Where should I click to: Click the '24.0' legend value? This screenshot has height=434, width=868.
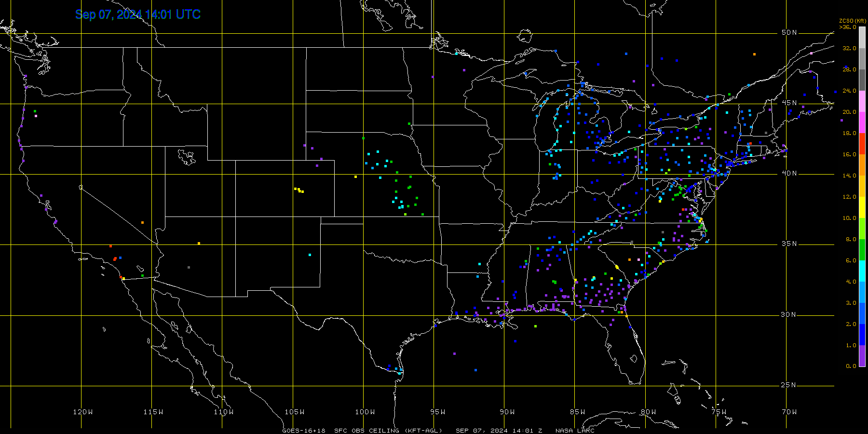850,91
